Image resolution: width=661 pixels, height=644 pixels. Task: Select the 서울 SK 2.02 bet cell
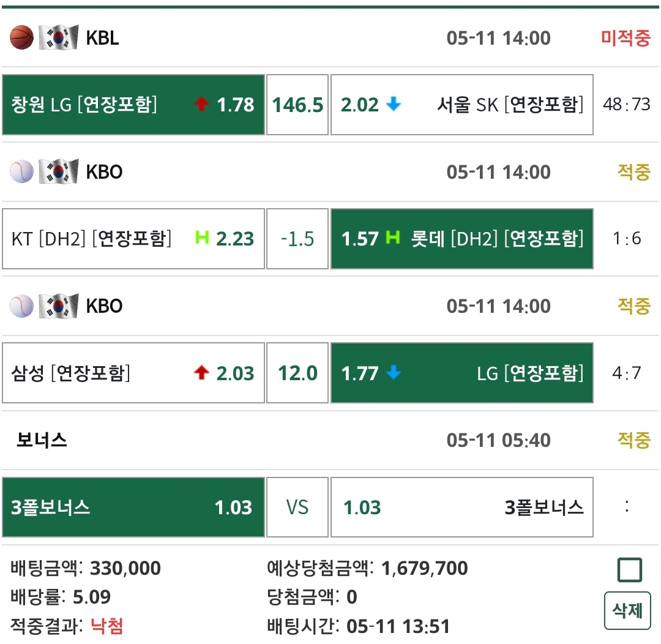coord(461,105)
